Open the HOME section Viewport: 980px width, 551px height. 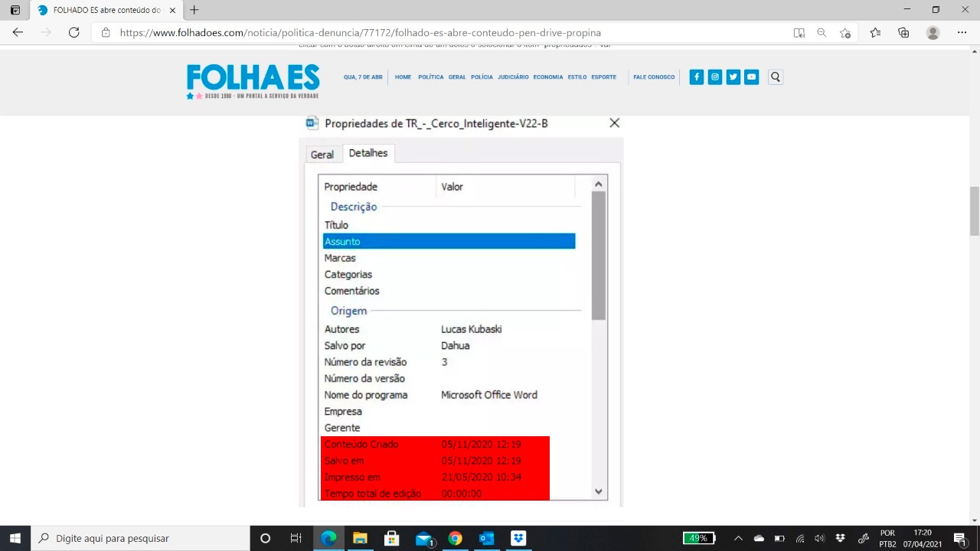[x=403, y=77]
